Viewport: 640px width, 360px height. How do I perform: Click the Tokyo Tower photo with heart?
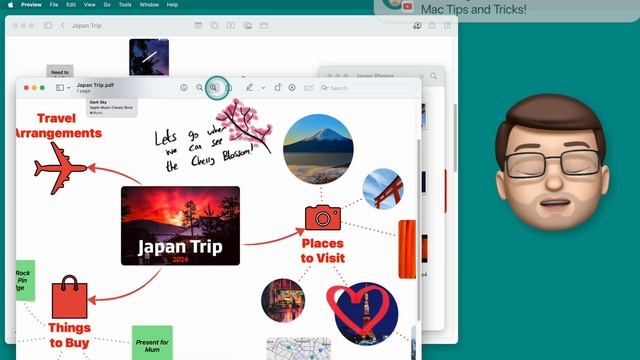(x=362, y=313)
